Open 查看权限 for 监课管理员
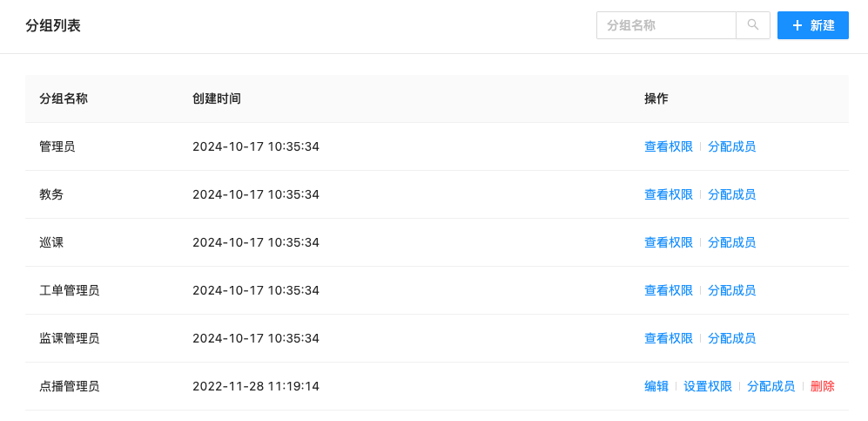 pos(669,338)
